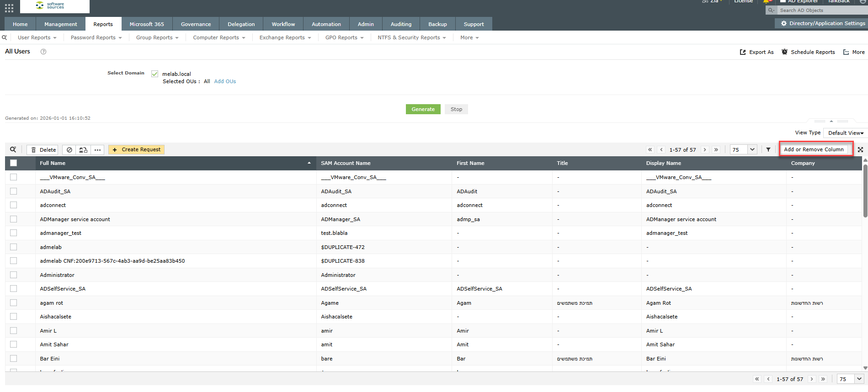Expand the User Reports dropdown menu
The height and width of the screenshot is (392, 868).
click(x=37, y=37)
